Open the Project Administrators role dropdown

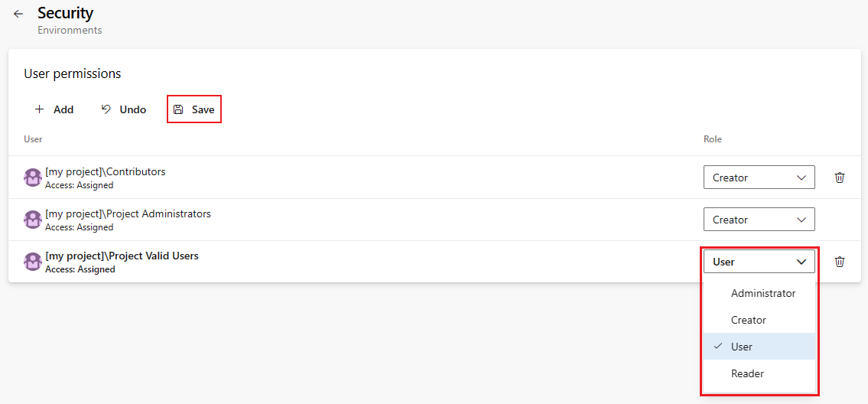[x=759, y=220]
